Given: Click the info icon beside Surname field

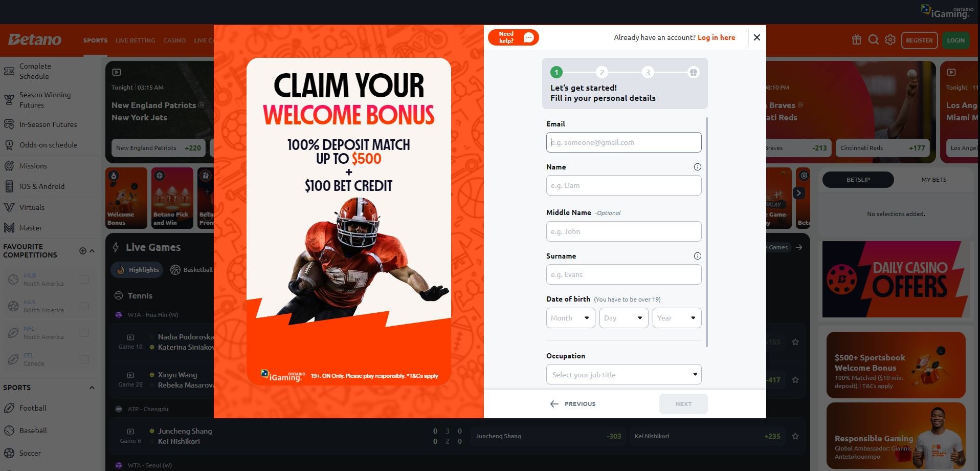Looking at the screenshot, I should [697, 256].
